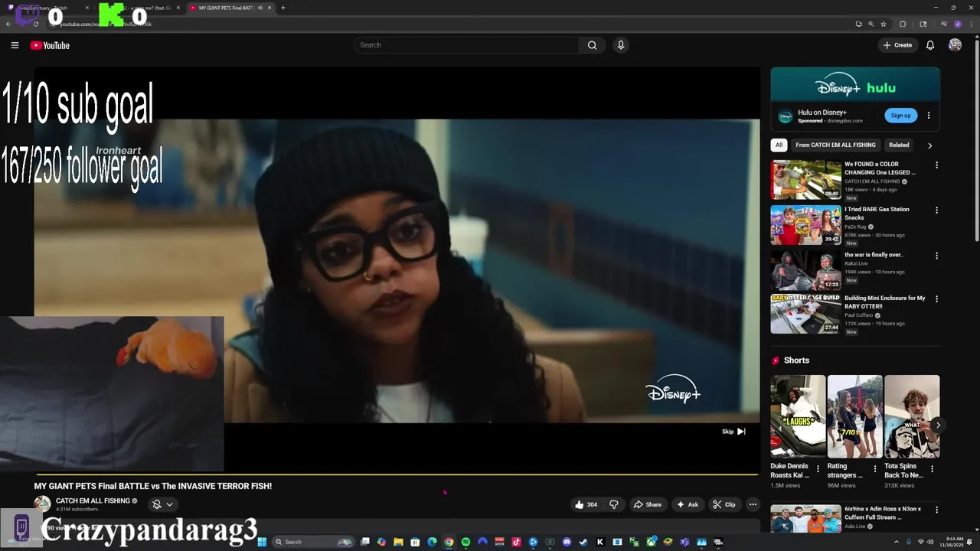This screenshot has height=551, width=980.
Task: Open the YouTube guide hamburger menu
Action: click(x=15, y=45)
